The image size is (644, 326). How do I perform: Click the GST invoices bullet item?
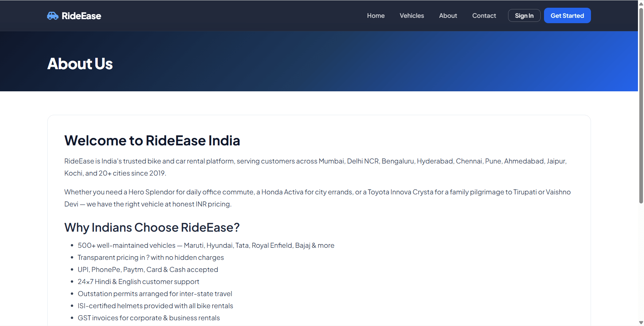click(x=149, y=318)
